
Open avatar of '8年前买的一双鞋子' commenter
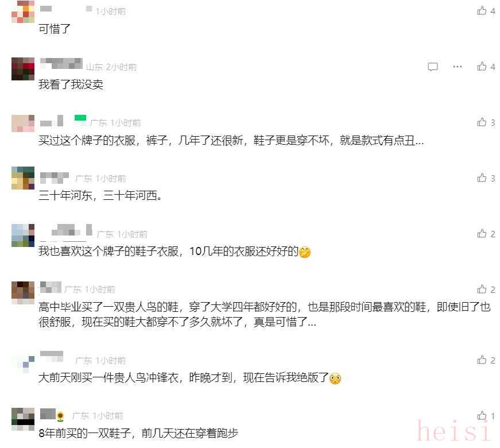coord(23,419)
